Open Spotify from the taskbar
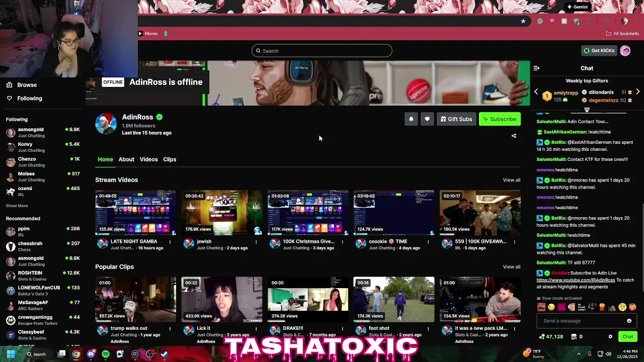 click(106, 354)
